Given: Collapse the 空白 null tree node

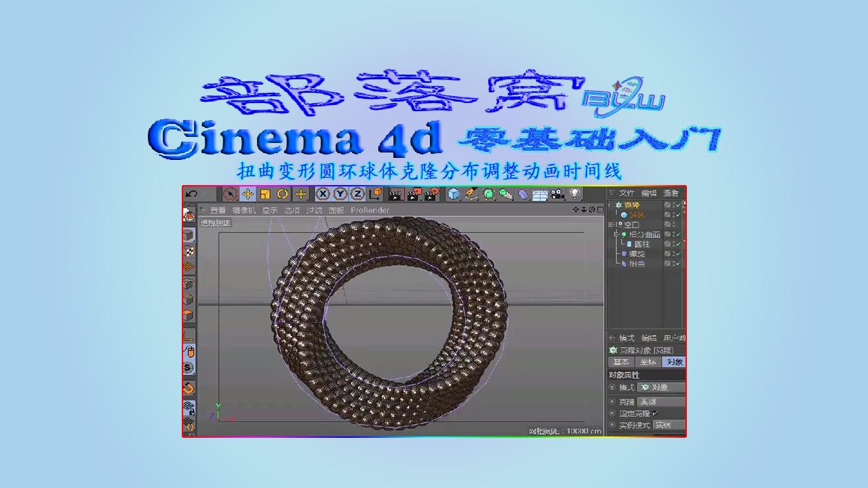Looking at the screenshot, I should pos(610,224).
